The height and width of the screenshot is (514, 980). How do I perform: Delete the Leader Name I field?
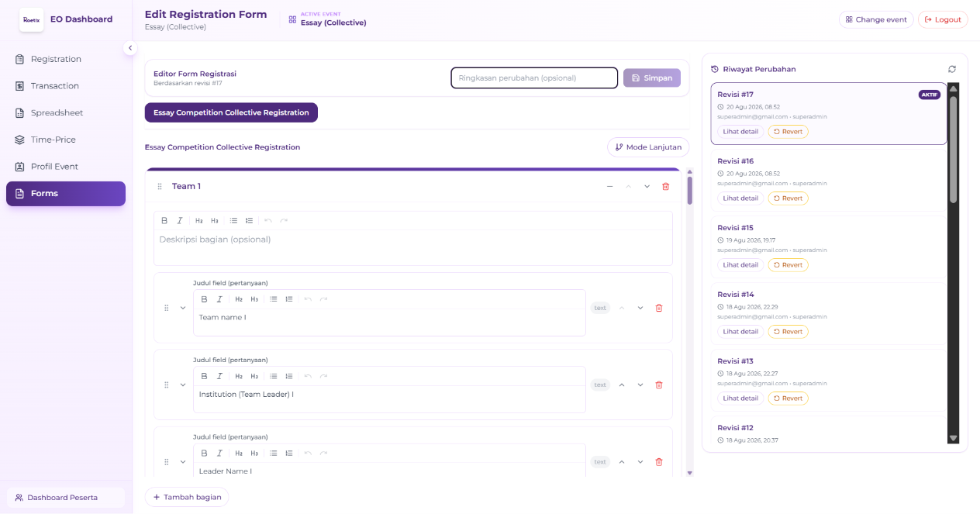pos(659,462)
